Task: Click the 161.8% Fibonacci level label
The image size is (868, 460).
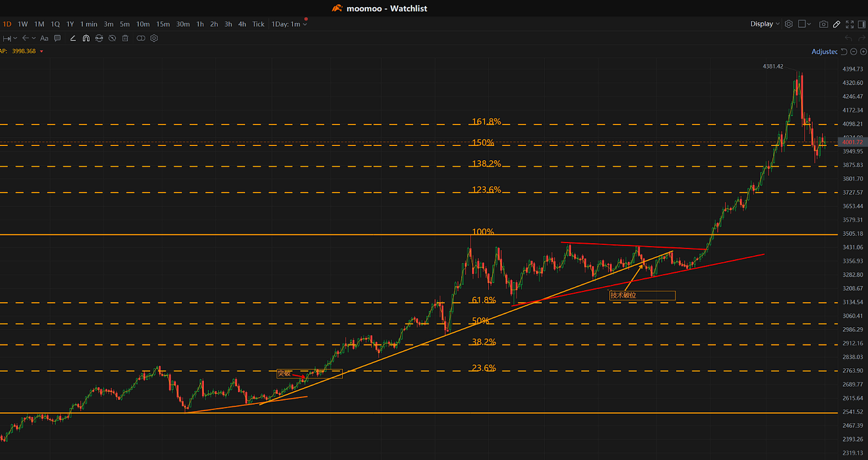Action: (486, 122)
